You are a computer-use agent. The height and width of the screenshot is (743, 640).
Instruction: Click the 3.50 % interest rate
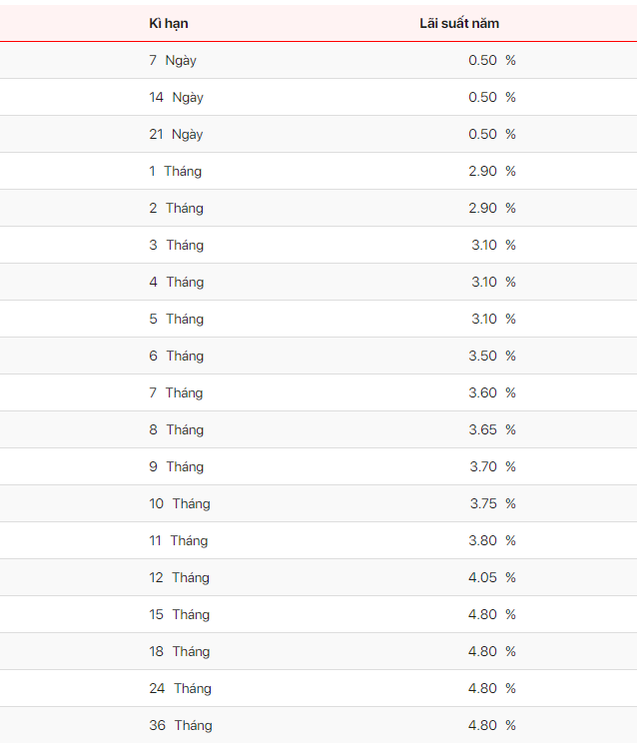[492, 356]
